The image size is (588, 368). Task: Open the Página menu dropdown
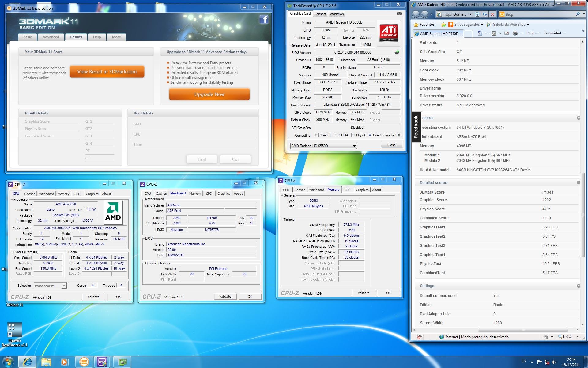(x=533, y=33)
